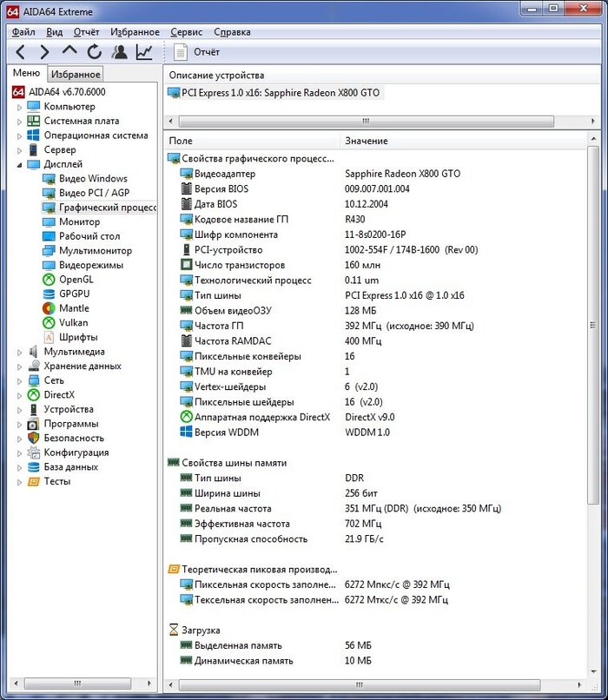Sort by the Значение column header

(367, 141)
